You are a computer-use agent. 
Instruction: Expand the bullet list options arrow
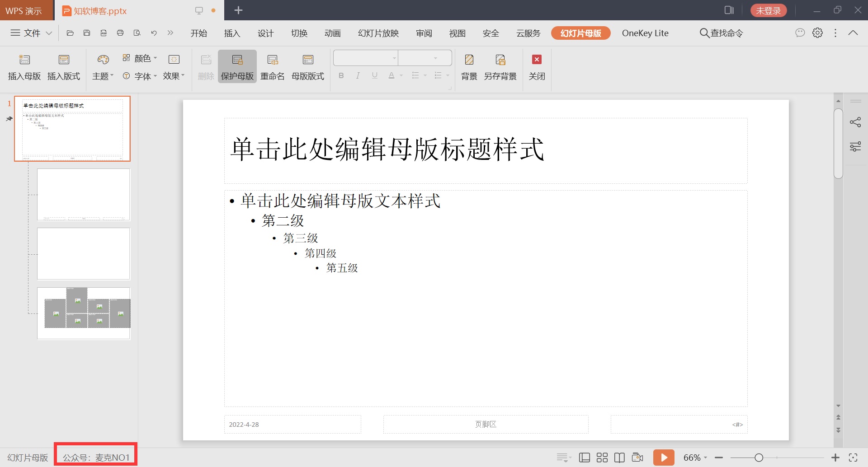pos(425,75)
